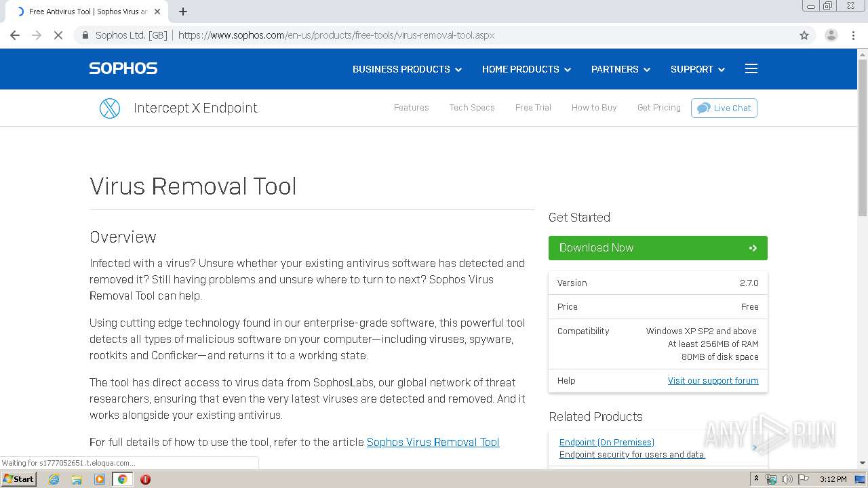The image size is (868, 488).
Task: Click the volume speaker tray icon
Action: click(787, 479)
